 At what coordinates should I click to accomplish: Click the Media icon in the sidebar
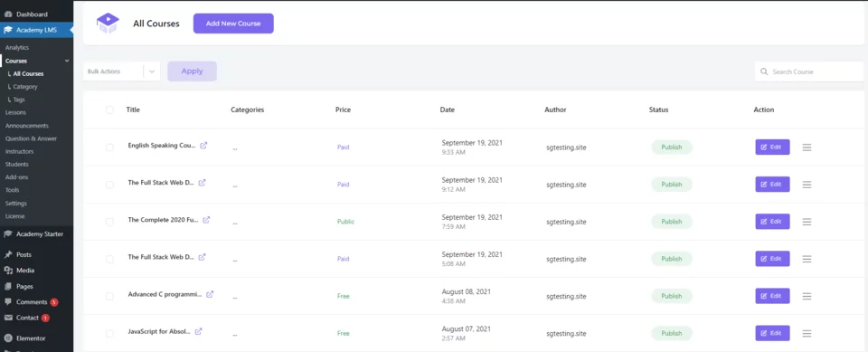point(8,271)
